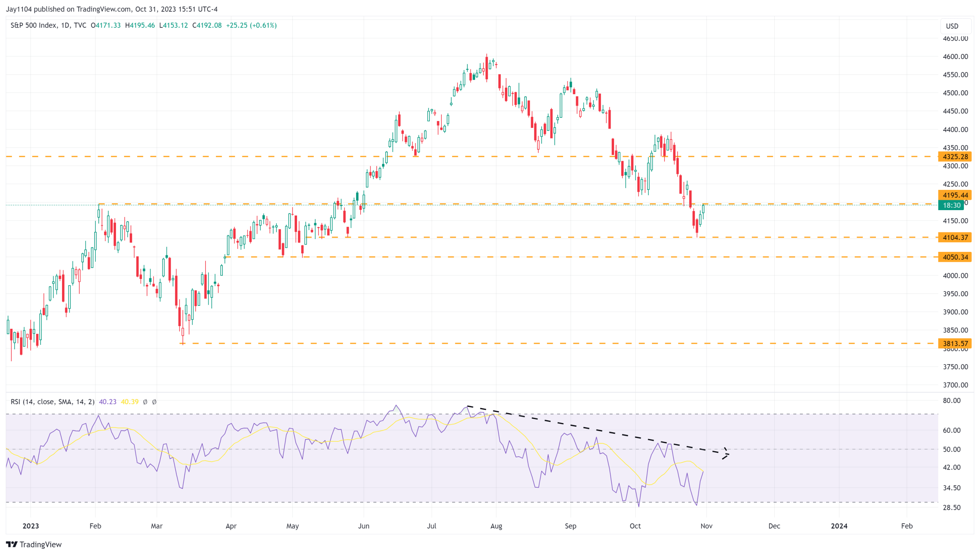The width and height of the screenshot is (980, 555).
Task: Click the Nov label on time axis
Action: tap(706, 526)
